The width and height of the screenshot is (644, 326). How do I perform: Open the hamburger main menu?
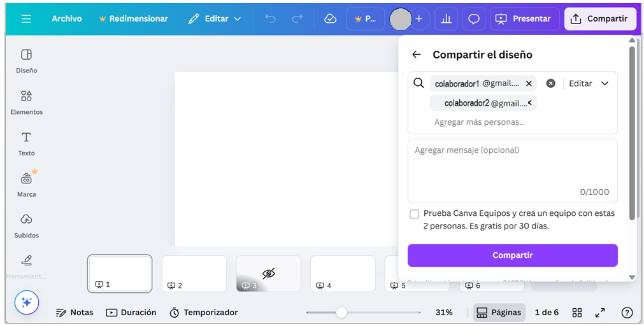click(x=26, y=19)
